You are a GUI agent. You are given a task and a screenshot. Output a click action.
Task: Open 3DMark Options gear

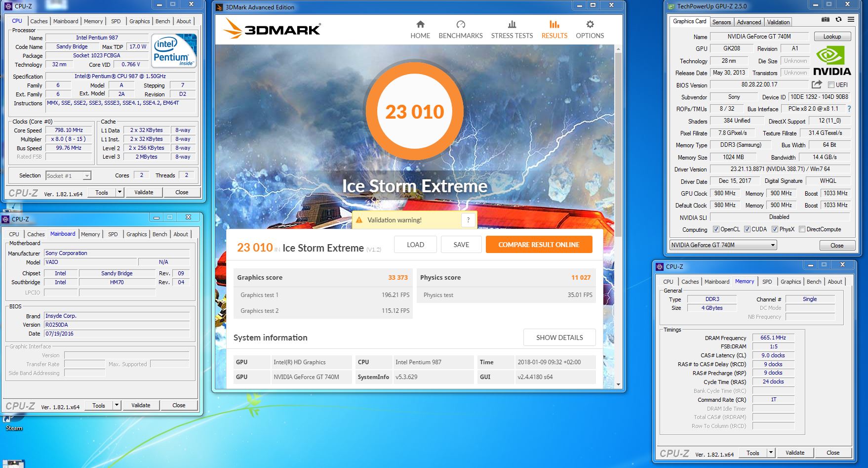pyautogui.click(x=590, y=30)
